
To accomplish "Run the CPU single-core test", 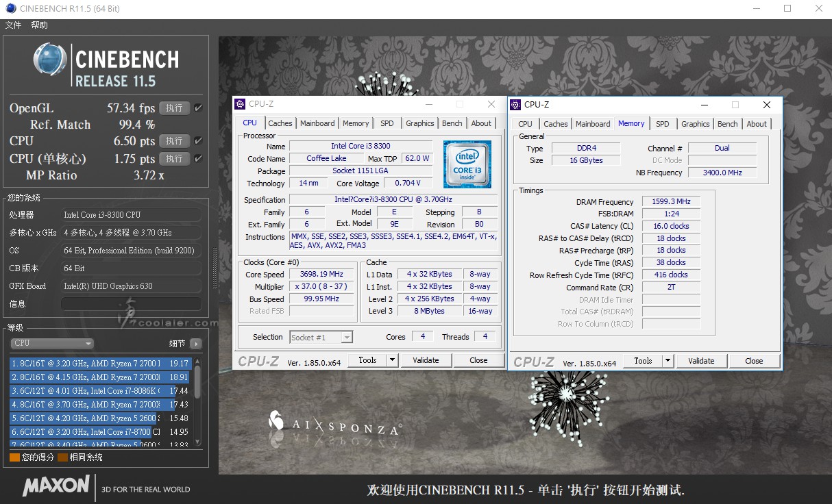I will [174, 159].
